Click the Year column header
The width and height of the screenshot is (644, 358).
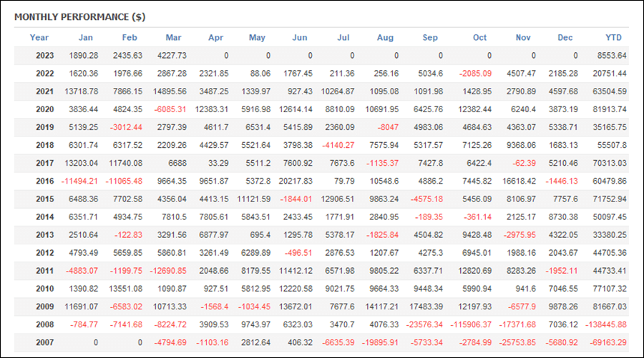[x=39, y=37]
